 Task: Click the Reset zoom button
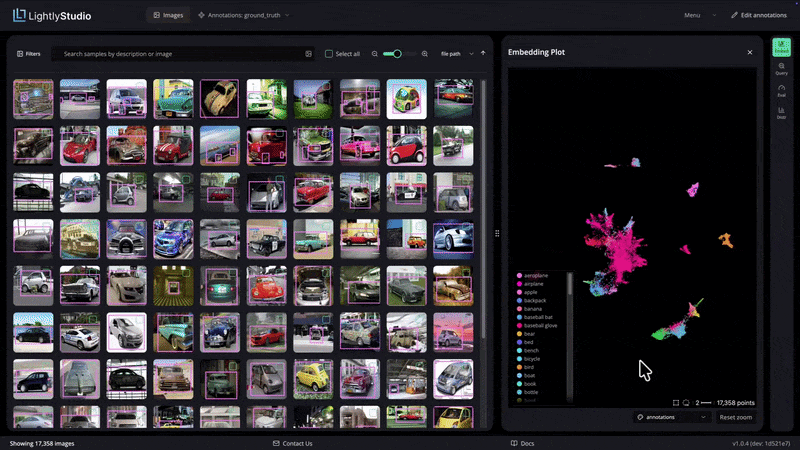click(x=735, y=417)
